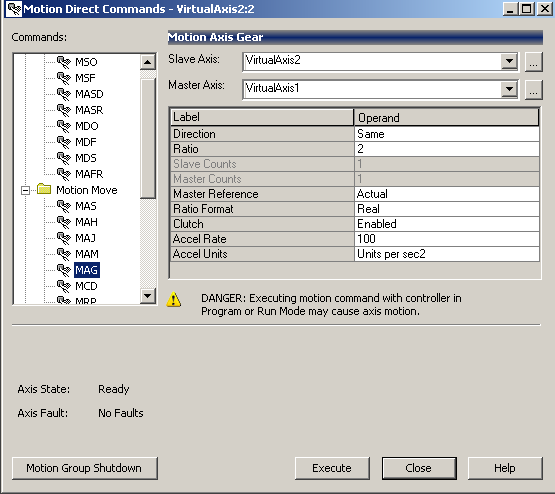Click Motion Group Shutdown button
The width and height of the screenshot is (555, 494).
click(x=85, y=468)
